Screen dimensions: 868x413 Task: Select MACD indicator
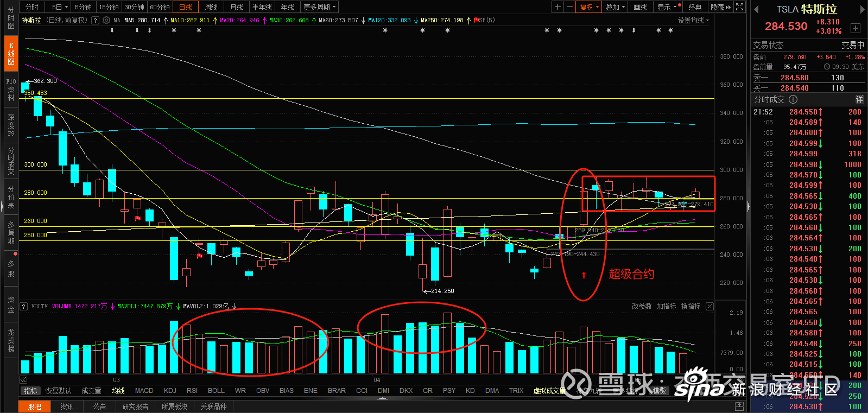(144, 391)
